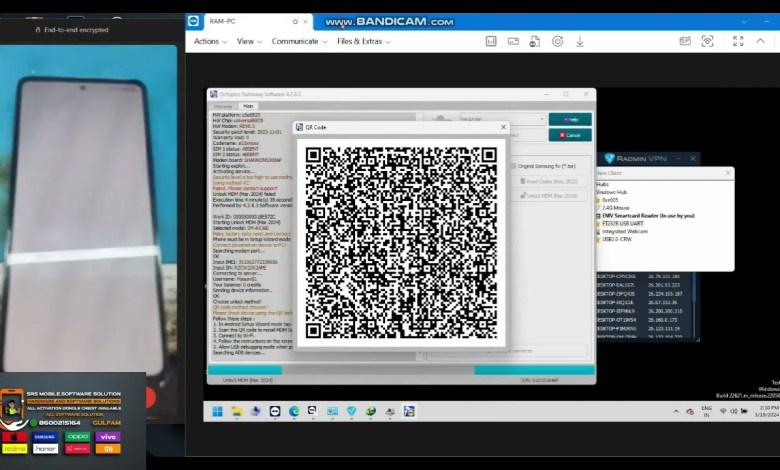Click the Help button in Octoplus
This screenshot has height=470, width=780.
pyautogui.click(x=570, y=119)
